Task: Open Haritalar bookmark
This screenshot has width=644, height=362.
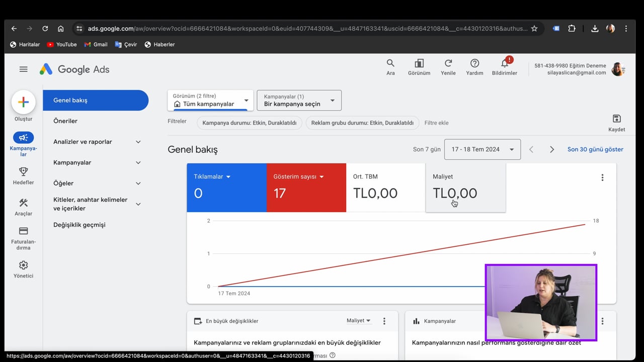Action: pyautogui.click(x=25, y=44)
